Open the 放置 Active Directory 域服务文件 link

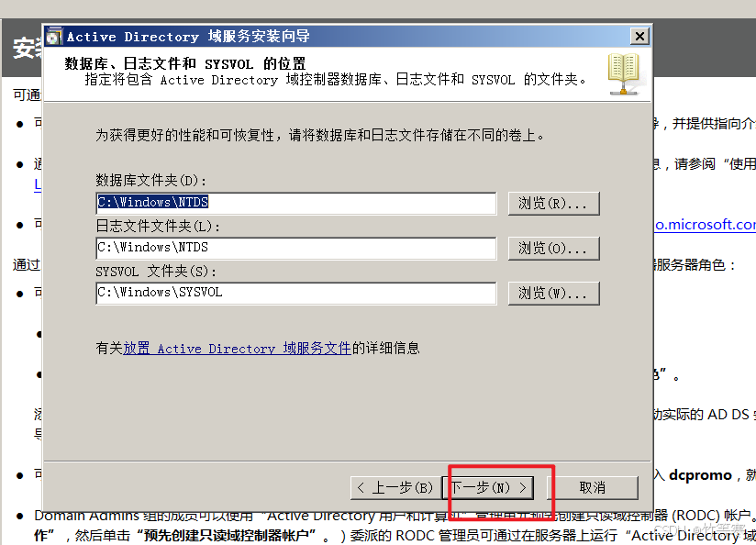[237, 349]
